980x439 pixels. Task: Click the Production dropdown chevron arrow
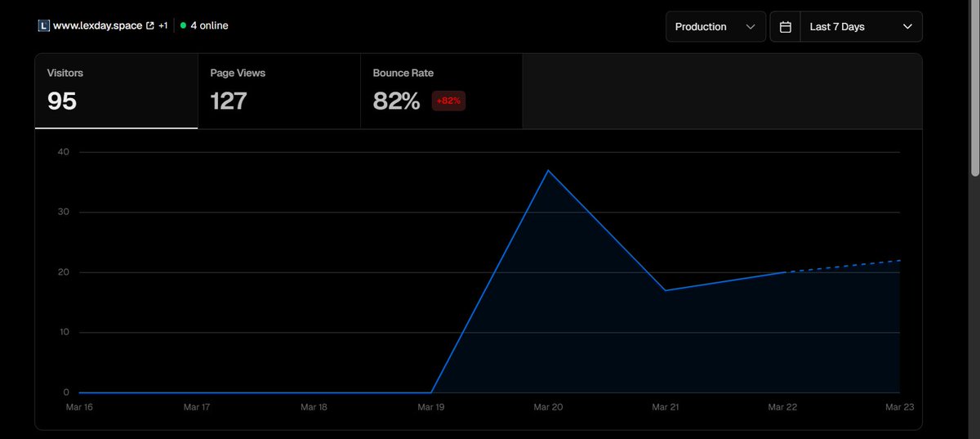(x=751, y=27)
